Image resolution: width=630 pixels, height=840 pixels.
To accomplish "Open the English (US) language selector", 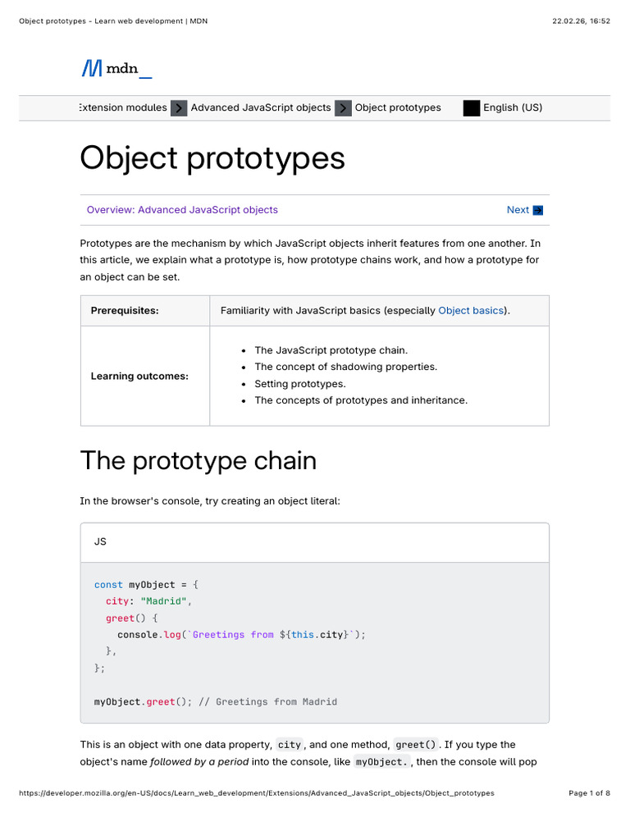I will pyautogui.click(x=513, y=107).
